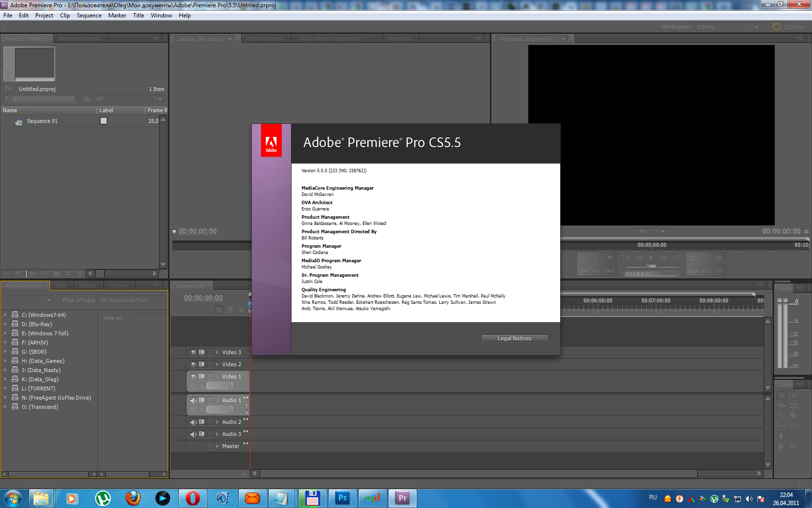Open the Marker menu

[x=117, y=15]
